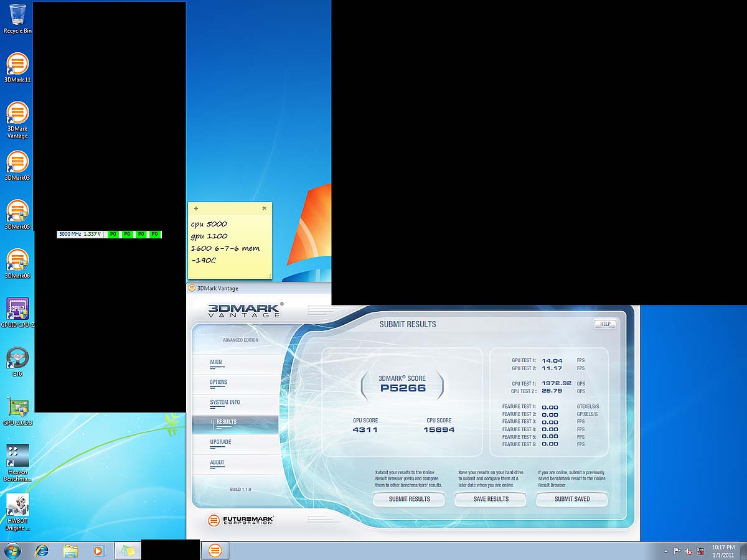Select the GPU-Z 0.5.3 desktop icon
This screenshot has width=747, height=560.
coord(17,411)
